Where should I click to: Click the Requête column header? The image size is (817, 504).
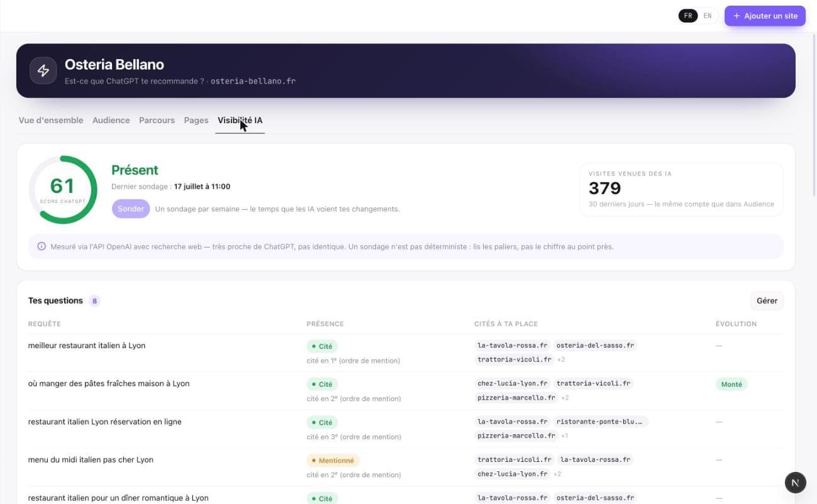(45, 324)
